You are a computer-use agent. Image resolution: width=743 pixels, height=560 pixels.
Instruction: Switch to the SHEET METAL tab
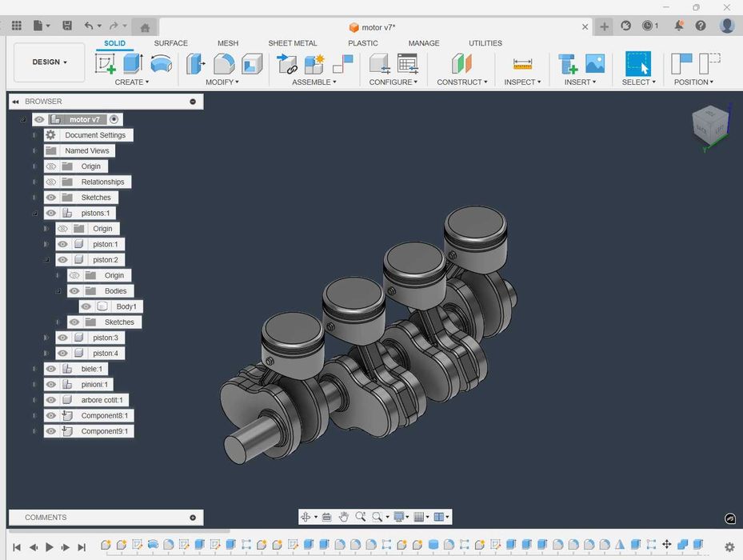point(293,43)
